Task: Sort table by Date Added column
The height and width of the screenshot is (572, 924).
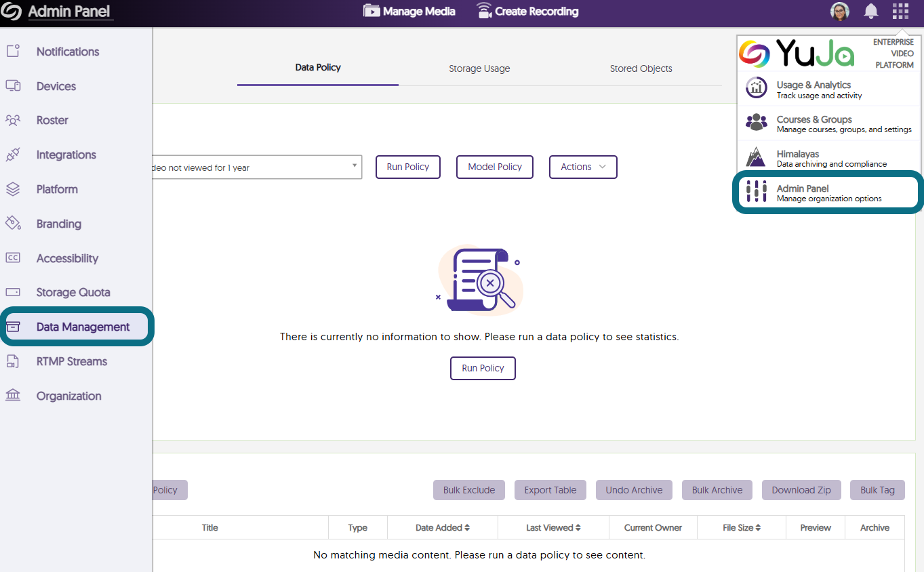Action: click(443, 527)
